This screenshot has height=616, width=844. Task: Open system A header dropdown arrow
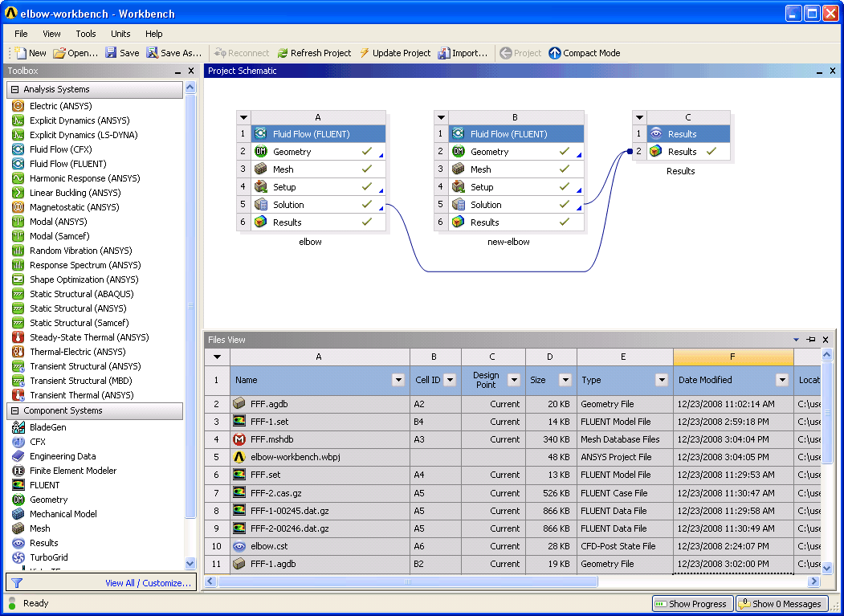[x=243, y=117]
